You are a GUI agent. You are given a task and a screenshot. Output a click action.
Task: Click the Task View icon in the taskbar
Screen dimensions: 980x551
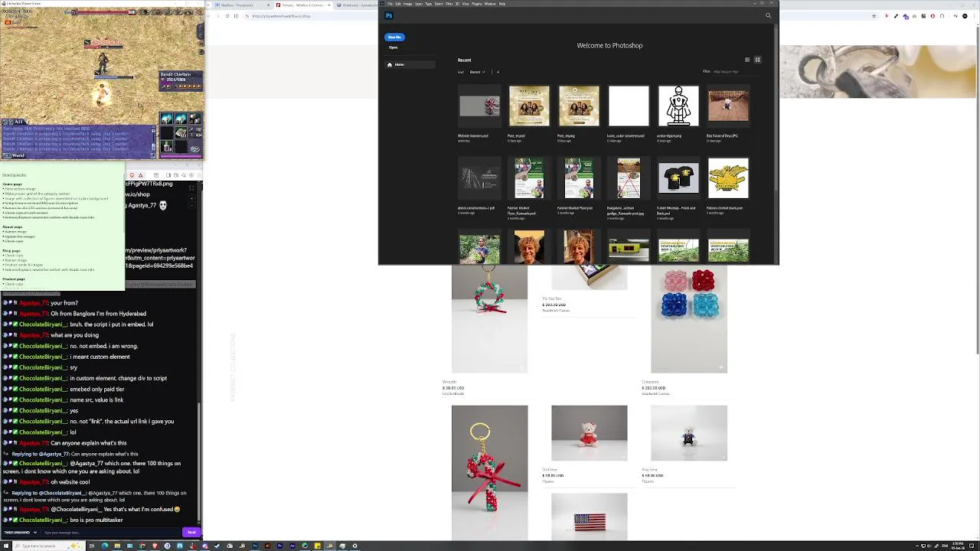point(91,546)
